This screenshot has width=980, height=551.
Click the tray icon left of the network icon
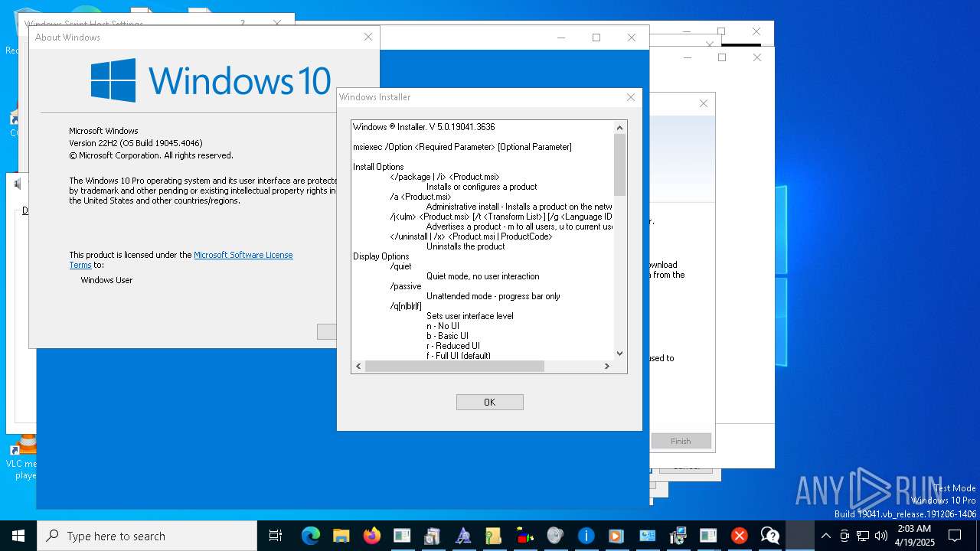[x=844, y=536]
